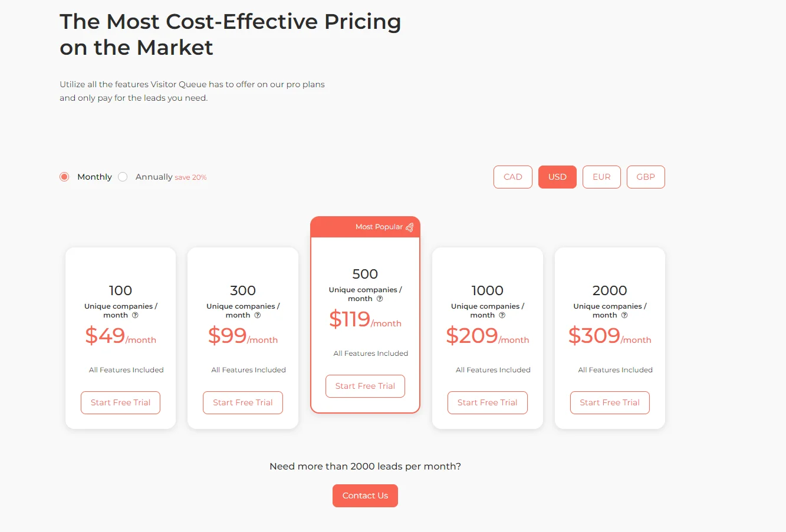This screenshot has height=532, width=786.
Task: Switch currency to EUR
Action: pos(601,177)
